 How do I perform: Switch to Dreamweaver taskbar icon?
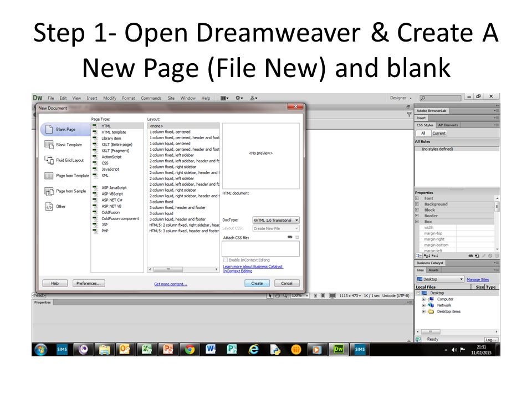coord(339,350)
